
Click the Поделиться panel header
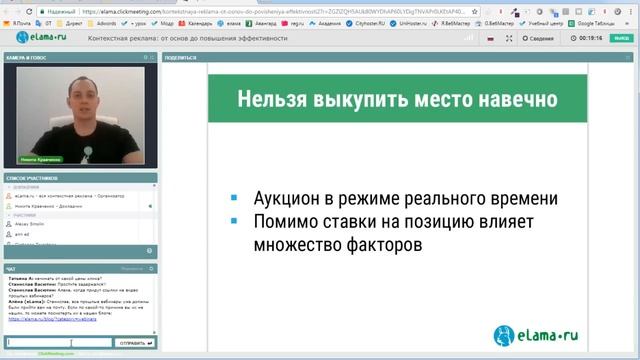[398, 58]
